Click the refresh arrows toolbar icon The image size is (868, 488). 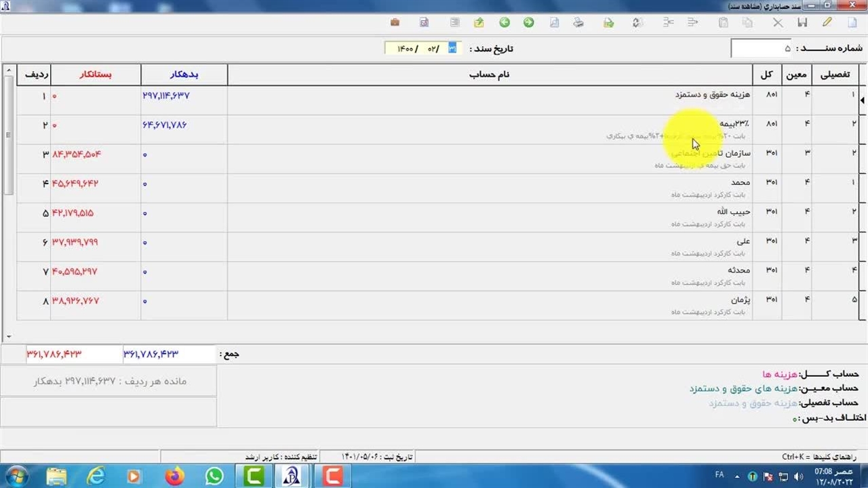(x=637, y=22)
